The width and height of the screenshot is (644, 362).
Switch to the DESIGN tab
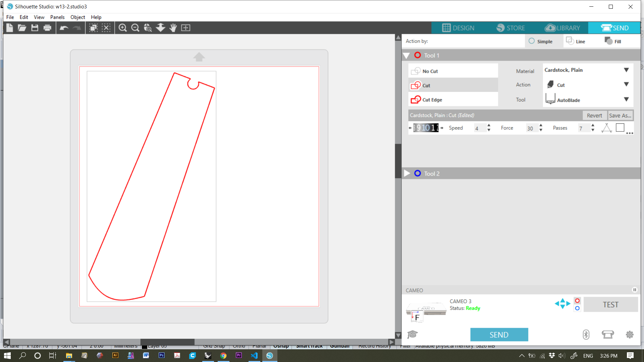click(458, 28)
